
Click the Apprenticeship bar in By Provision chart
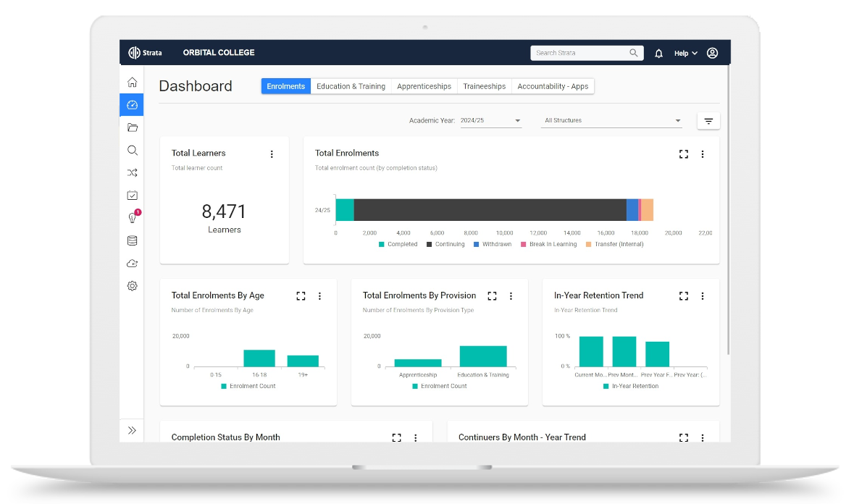coord(418,363)
